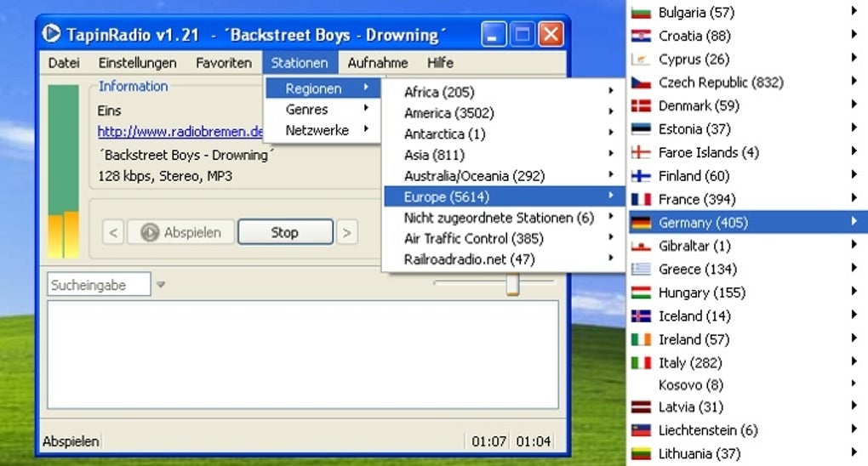This screenshot has width=868, height=466.
Task: Click into the Sucheingabe search field
Action: point(99,285)
